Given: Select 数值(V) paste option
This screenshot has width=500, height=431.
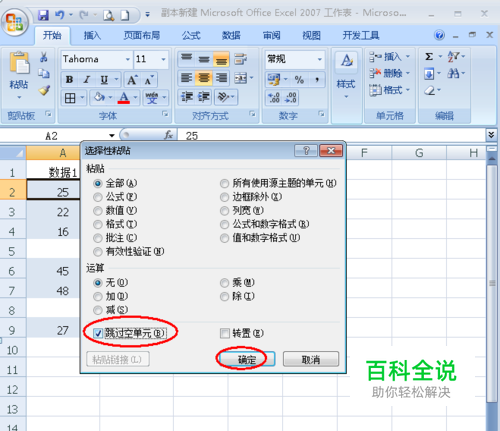Looking at the screenshot, I should coord(115,210).
